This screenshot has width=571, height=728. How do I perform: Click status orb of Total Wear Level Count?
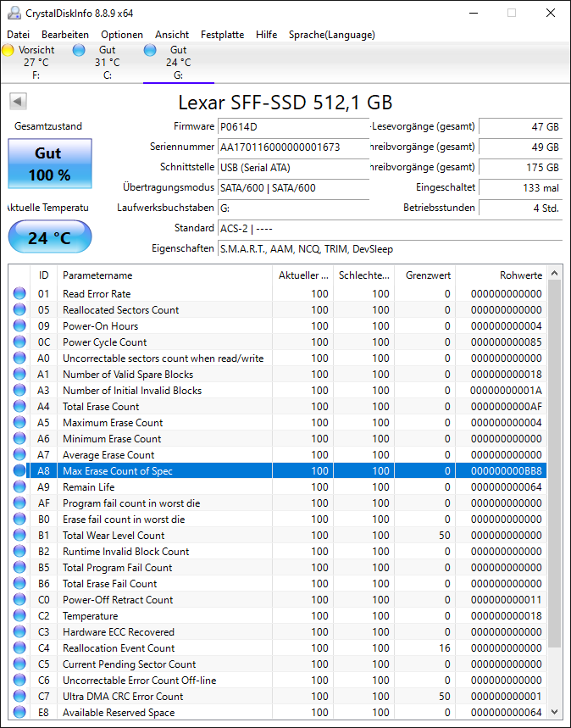pos(19,535)
